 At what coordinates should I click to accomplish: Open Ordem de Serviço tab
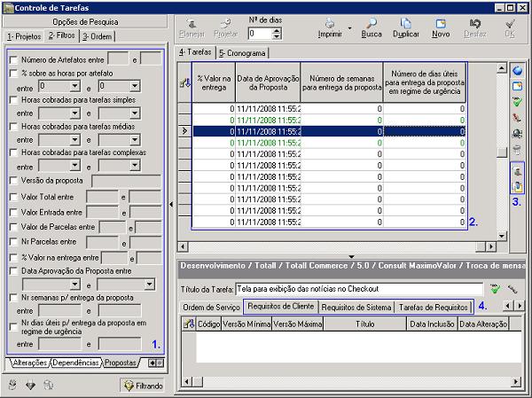211,307
